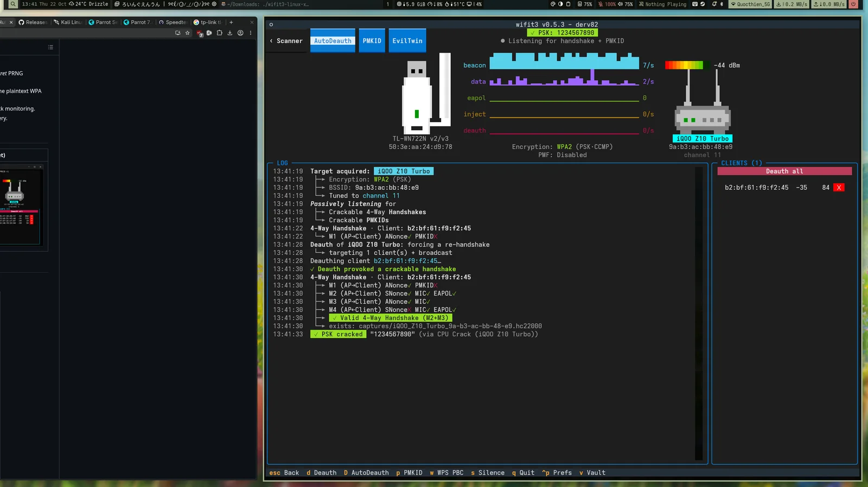Click the Valid 4-Way Handshake (M2+M3) log entry
The image size is (868, 487).
(391, 318)
